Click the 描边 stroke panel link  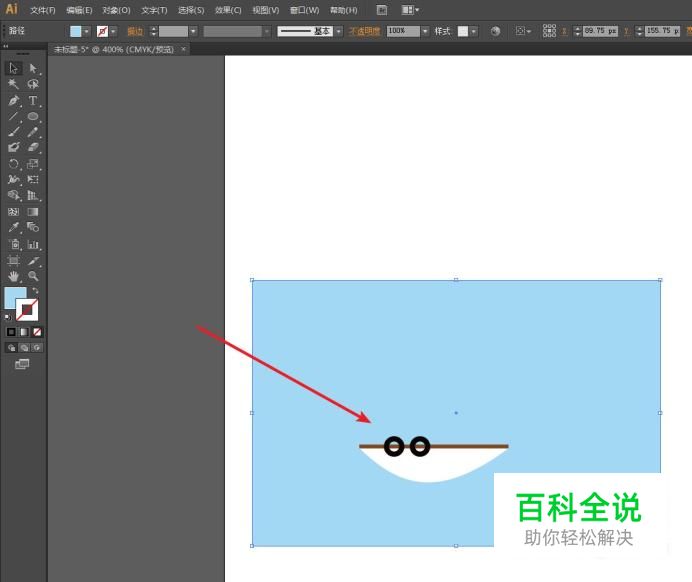pos(135,31)
